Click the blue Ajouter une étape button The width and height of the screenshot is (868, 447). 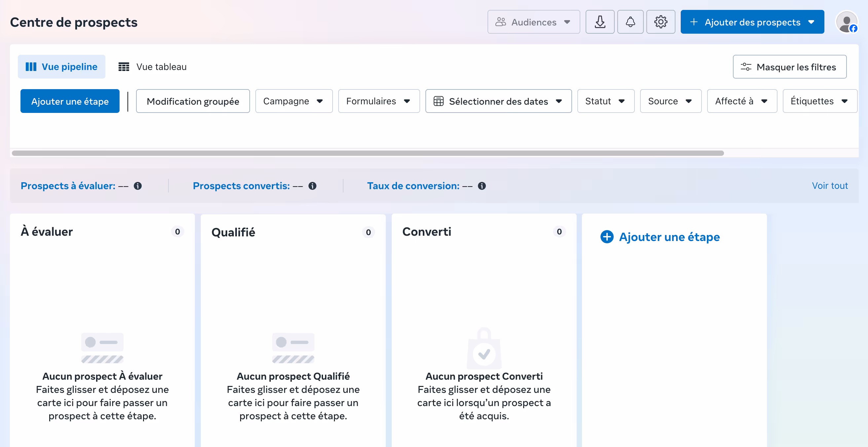[x=70, y=101]
